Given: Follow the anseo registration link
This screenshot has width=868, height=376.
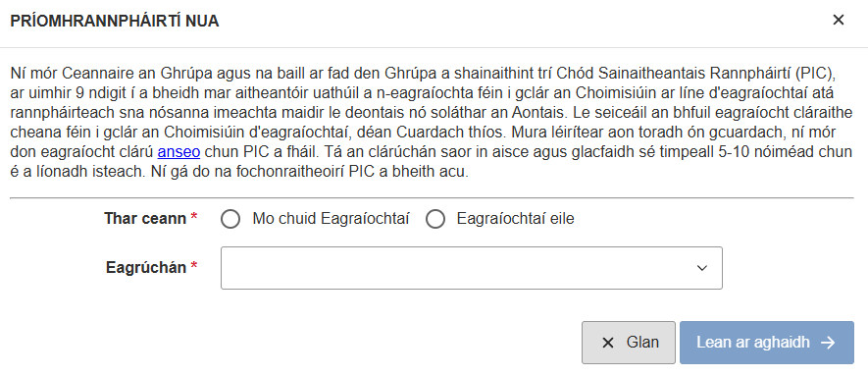Looking at the screenshot, I should [x=179, y=152].
